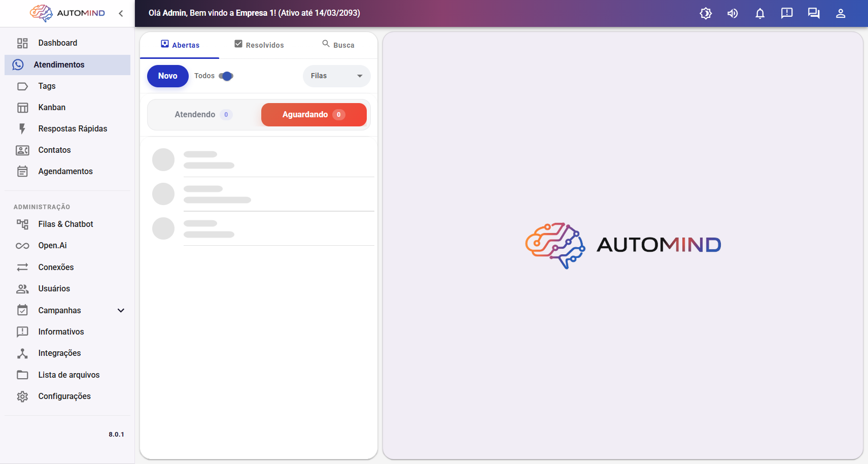Toggle the Todos switch
This screenshot has height=464, width=868.
coord(226,76)
